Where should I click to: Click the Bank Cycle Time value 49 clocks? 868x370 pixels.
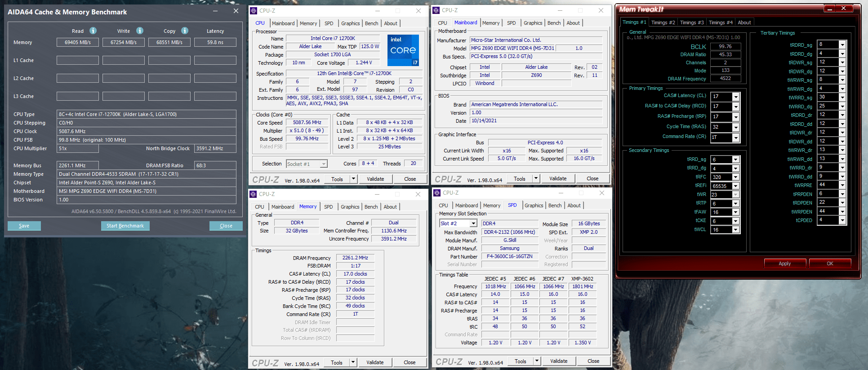coord(355,306)
